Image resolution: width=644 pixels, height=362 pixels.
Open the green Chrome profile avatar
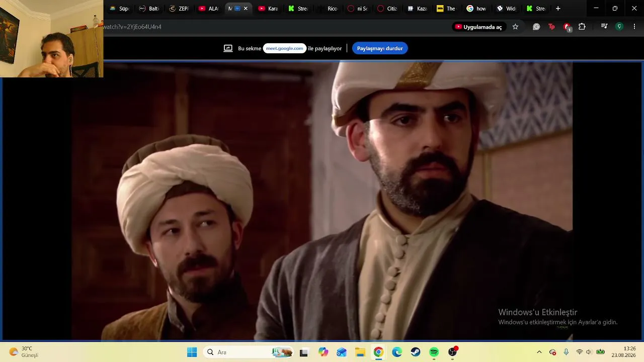click(619, 27)
